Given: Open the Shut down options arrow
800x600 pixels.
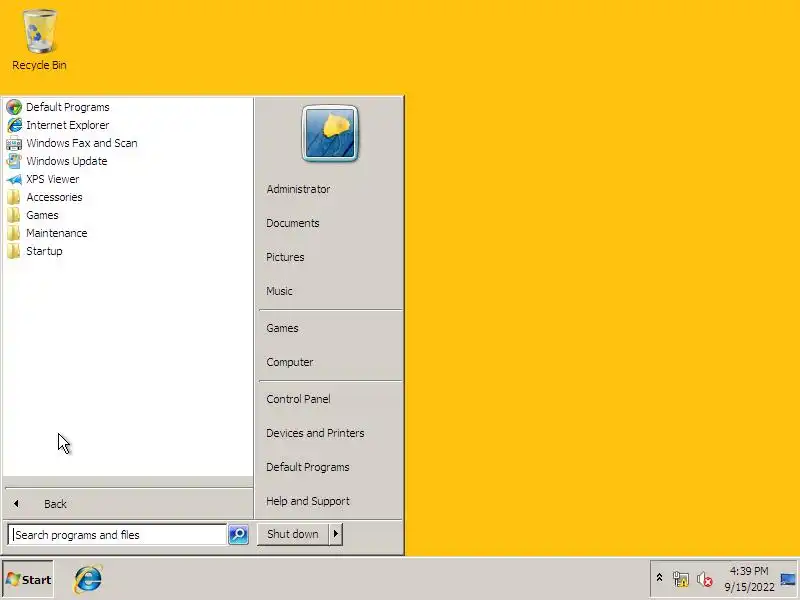Looking at the screenshot, I should point(335,534).
